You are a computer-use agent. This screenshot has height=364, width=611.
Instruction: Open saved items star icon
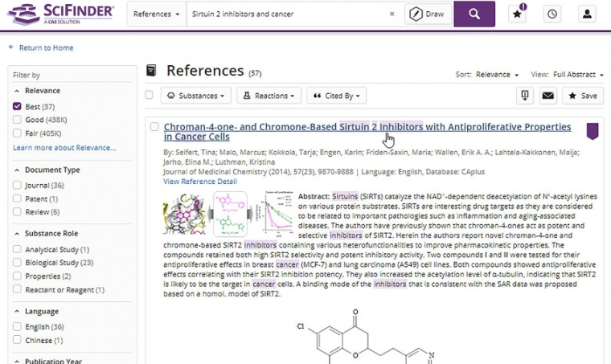(x=518, y=14)
